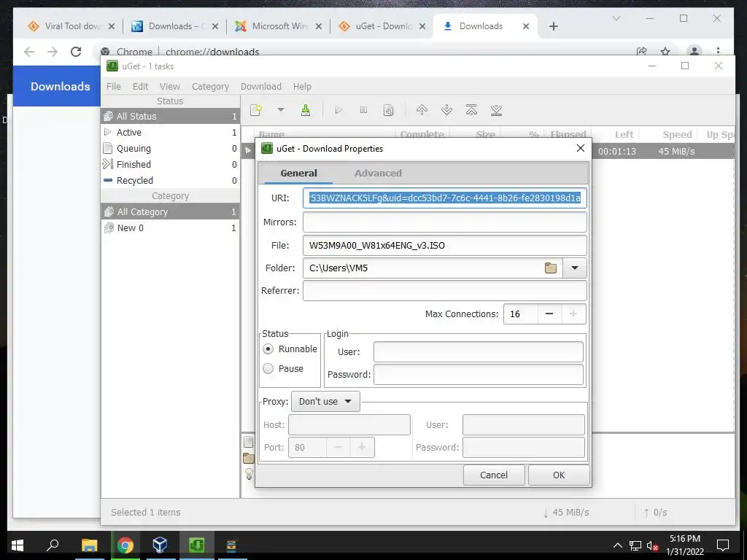Open File Explorer from taskbar
This screenshot has height=560, width=747.
89,545
